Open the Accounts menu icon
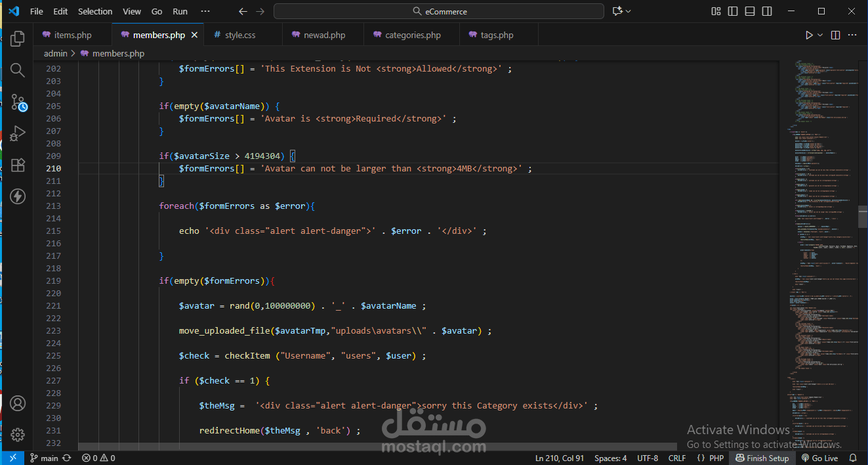868x465 pixels. [18, 403]
